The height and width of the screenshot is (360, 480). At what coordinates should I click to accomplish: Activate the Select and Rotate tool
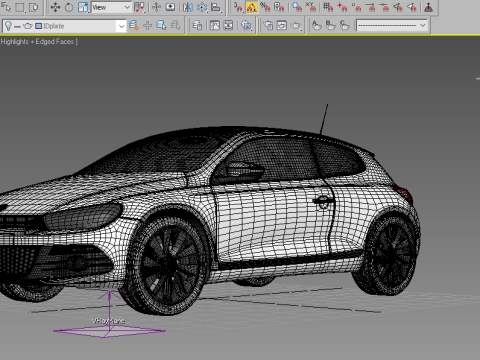click(x=69, y=7)
